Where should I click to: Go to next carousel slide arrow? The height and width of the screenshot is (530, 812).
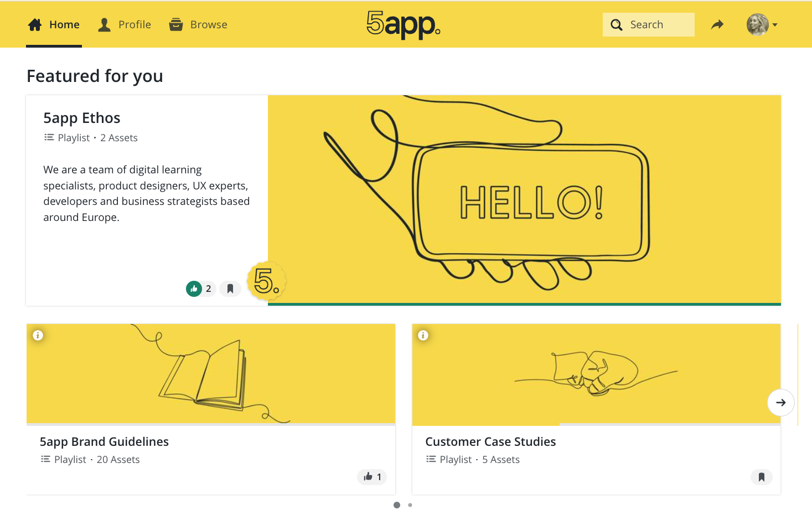[x=781, y=403]
